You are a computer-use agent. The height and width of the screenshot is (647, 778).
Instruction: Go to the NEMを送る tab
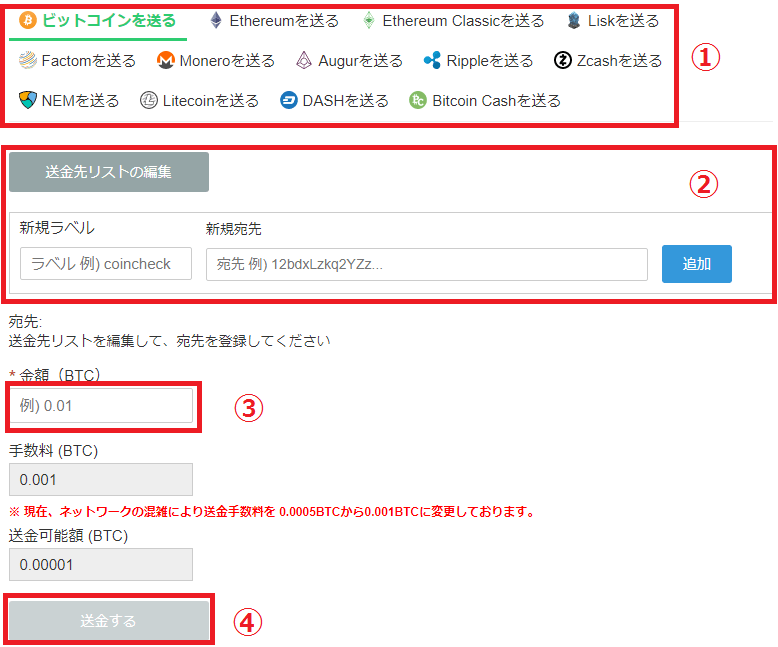pyautogui.click(x=69, y=100)
